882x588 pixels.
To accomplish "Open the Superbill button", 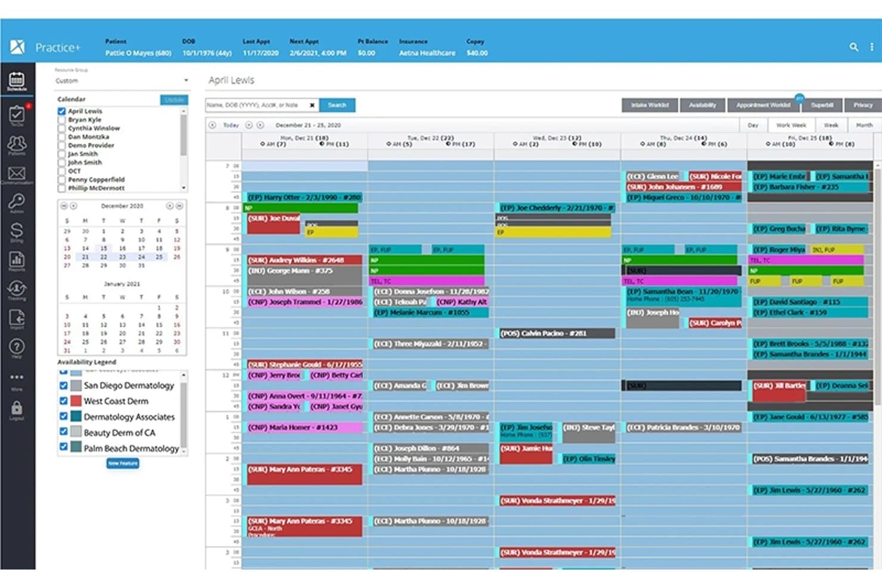I will [822, 105].
